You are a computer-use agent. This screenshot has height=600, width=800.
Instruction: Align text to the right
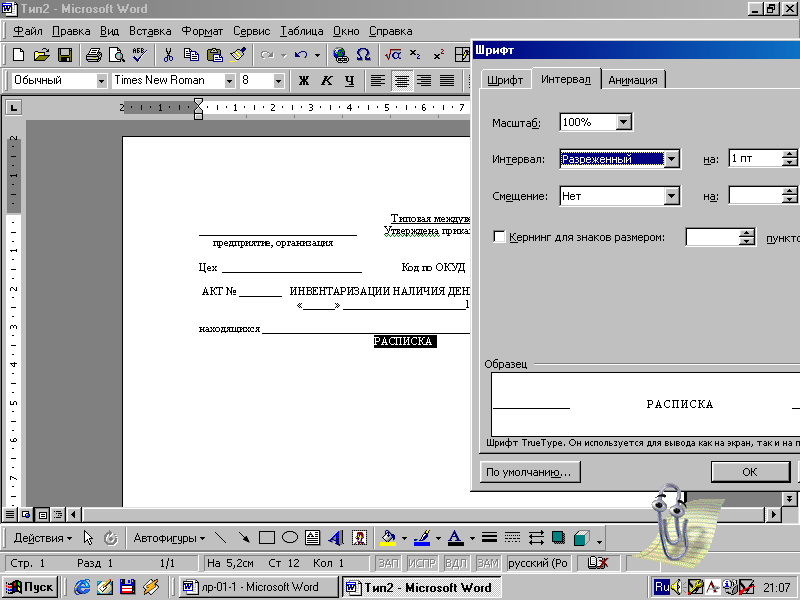[x=424, y=81]
